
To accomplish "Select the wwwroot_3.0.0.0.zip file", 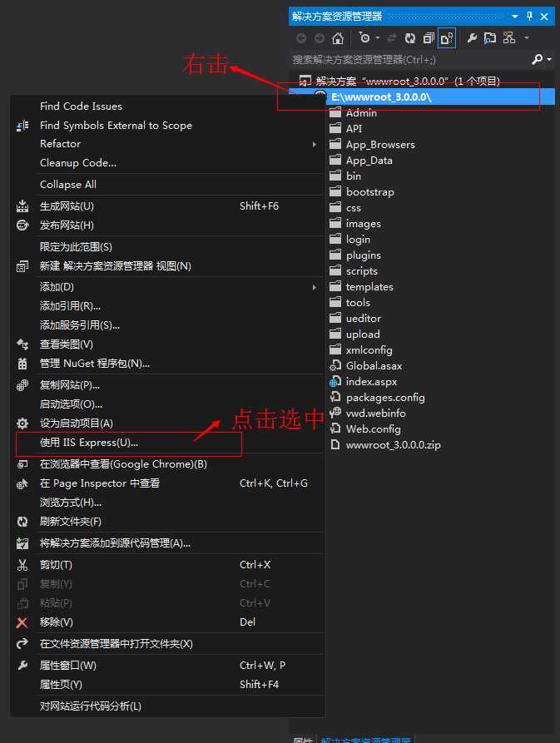I will click(394, 445).
